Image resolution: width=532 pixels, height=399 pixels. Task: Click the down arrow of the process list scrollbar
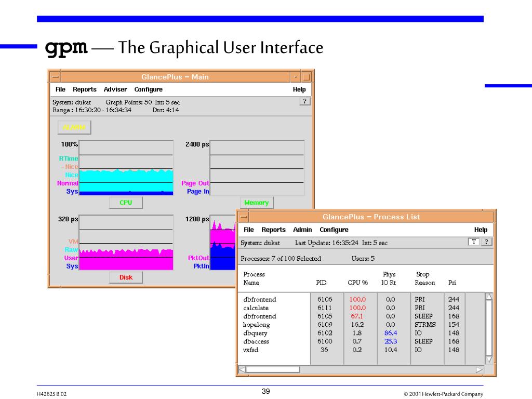(x=489, y=360)
